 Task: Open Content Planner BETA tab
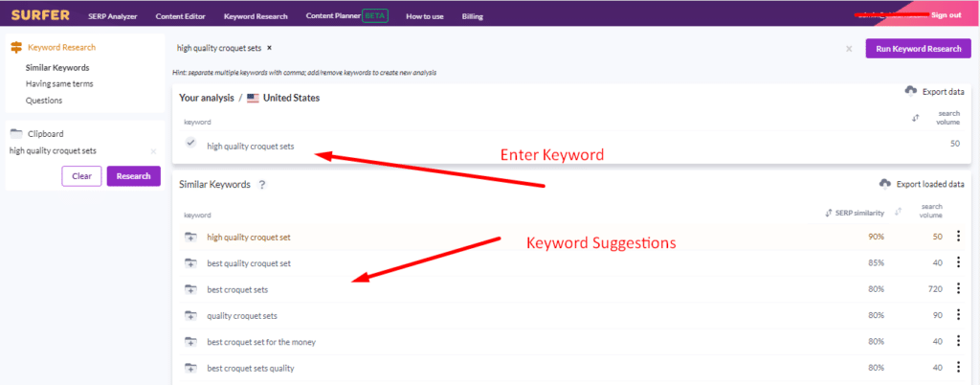point(346,16)
